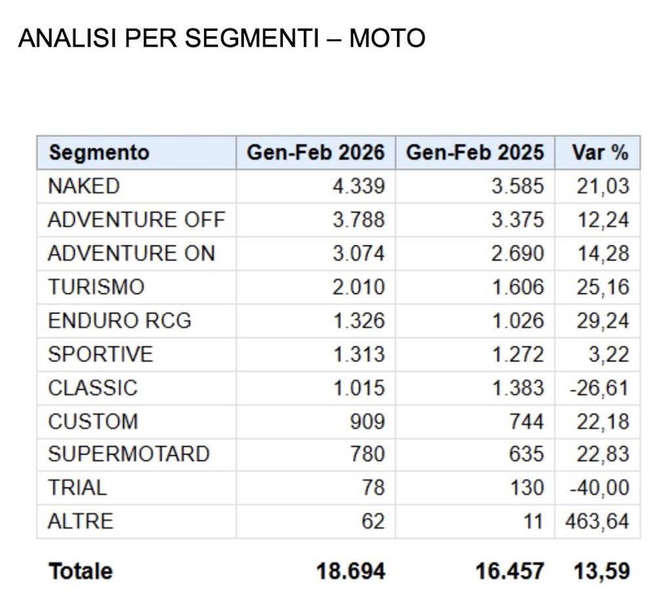Screen dimensions: 672x616
Task: Click the 'Segmento' column header
Action: [x=99, y=153]
